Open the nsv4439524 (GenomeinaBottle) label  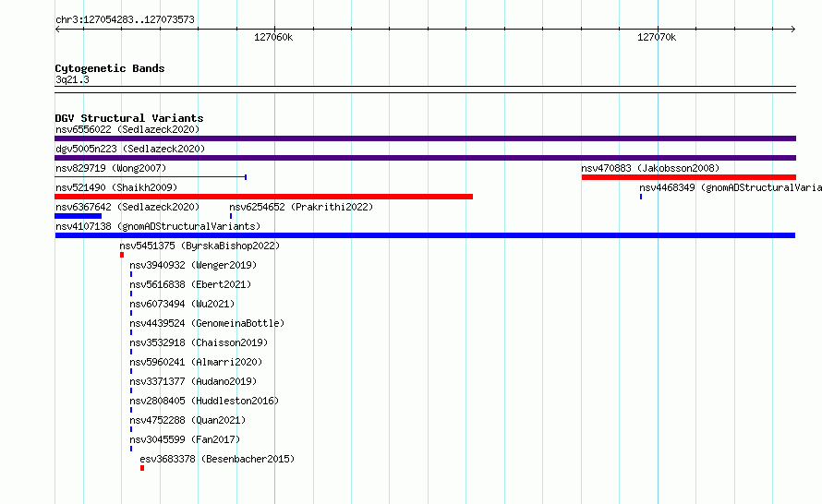(207, 323)
